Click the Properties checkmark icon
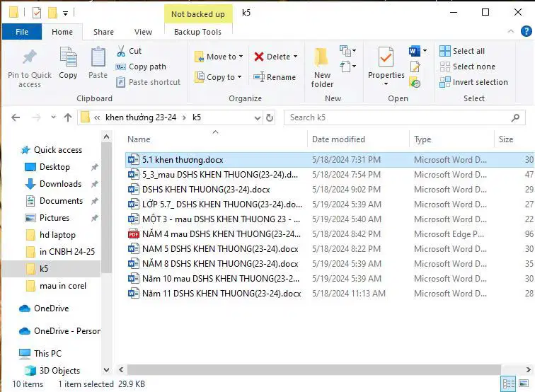The height and width of the screenshot is (392, 535). click(386, 57)
